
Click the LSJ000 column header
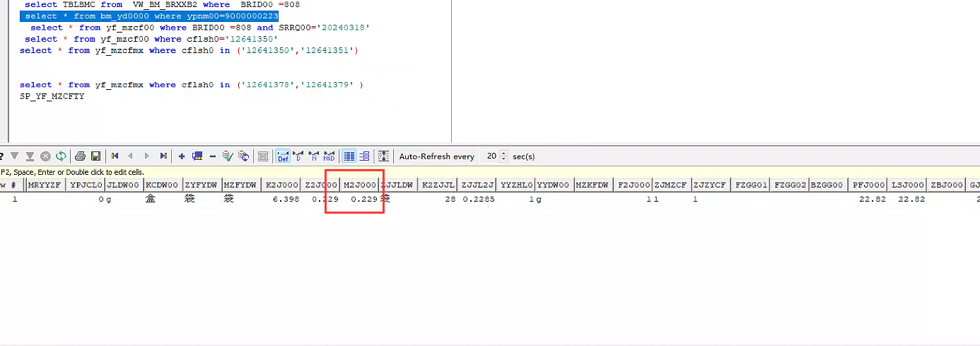tap(907, 185)
